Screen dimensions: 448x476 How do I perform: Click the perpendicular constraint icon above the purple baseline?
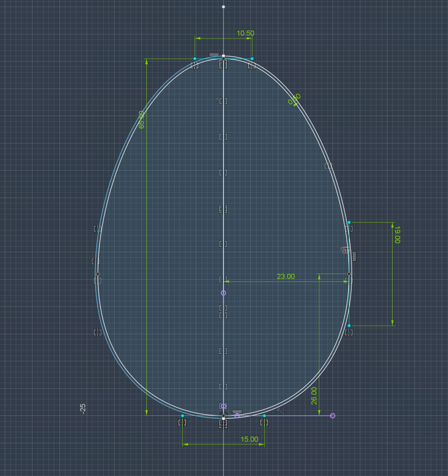(x=280, y=411)
